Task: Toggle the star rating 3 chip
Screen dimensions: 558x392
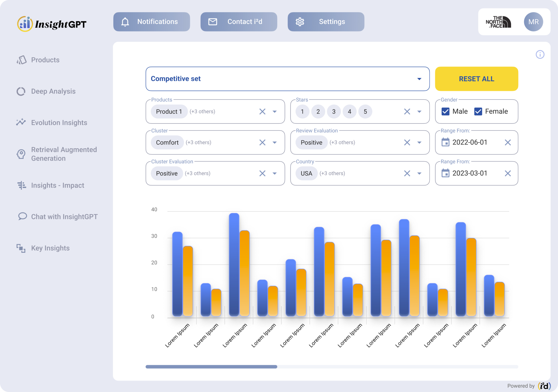Action: [x=334, y=111]
